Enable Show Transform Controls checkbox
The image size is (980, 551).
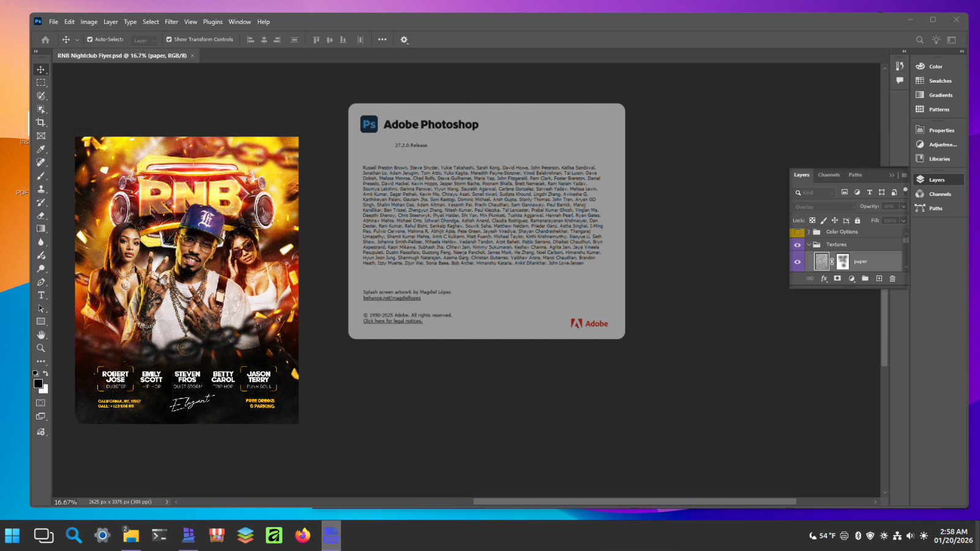(169, 39)
